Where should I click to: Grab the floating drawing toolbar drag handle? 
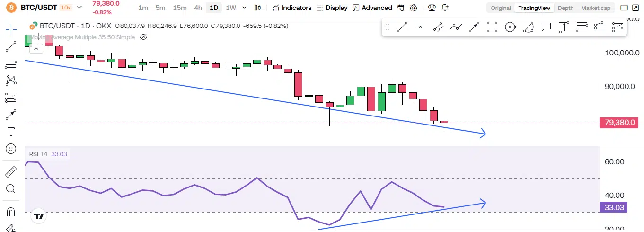coord(388,27)
